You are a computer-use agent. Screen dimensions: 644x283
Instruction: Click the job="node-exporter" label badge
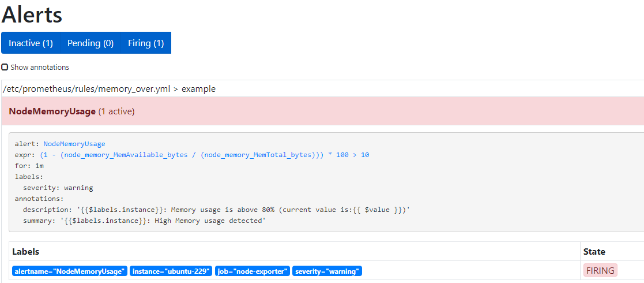tap(253, 271)
